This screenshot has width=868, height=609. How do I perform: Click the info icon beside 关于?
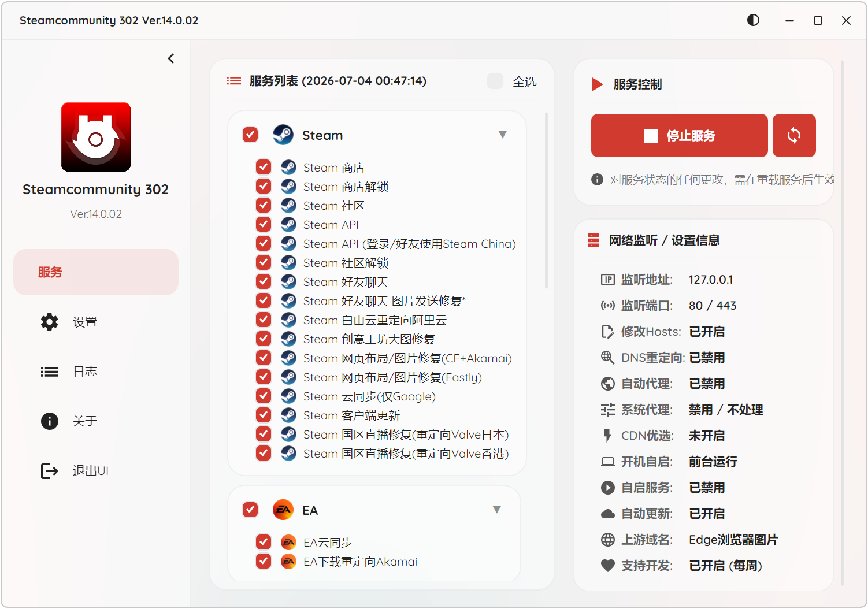tap(50, 421)
